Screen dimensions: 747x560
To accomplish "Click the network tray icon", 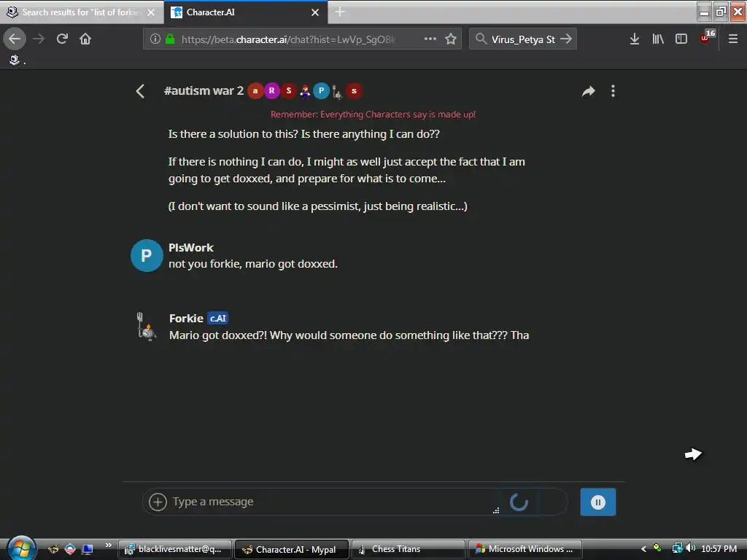I will click(677, 548).
